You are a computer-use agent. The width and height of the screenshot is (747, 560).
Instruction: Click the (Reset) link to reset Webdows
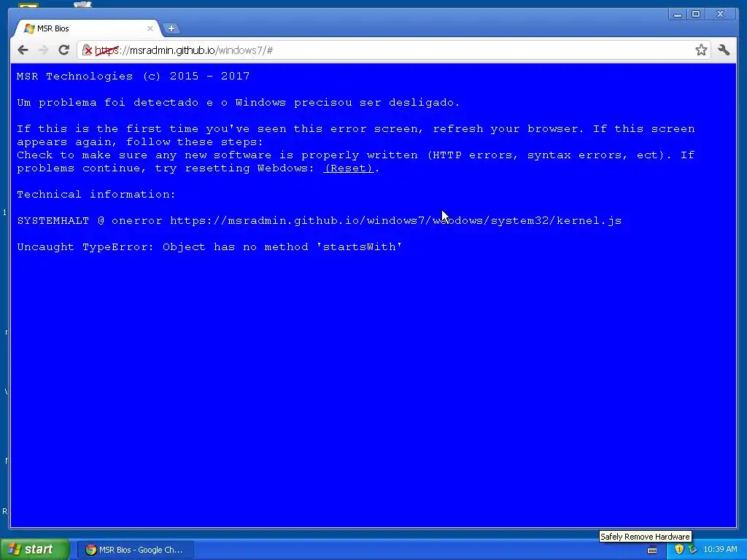(349, 168)
